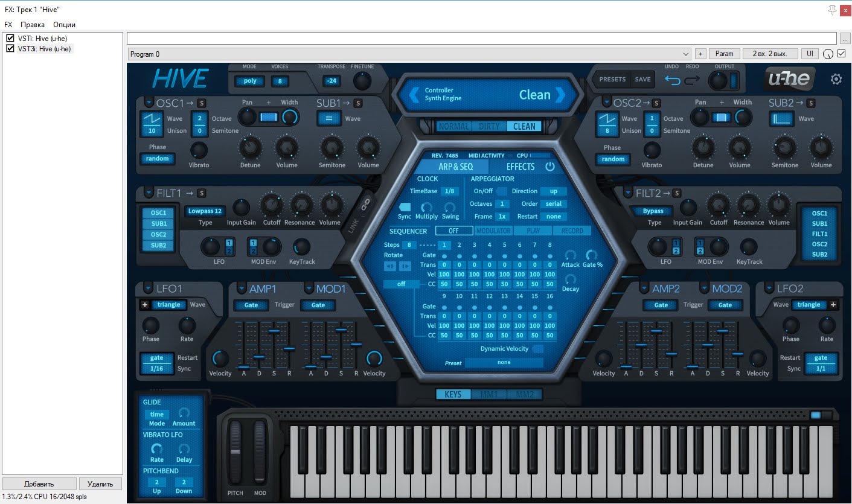Select next preset with right arrow
Screen dimensions: 852x504
pyautogui.click(x=560, y=95)
